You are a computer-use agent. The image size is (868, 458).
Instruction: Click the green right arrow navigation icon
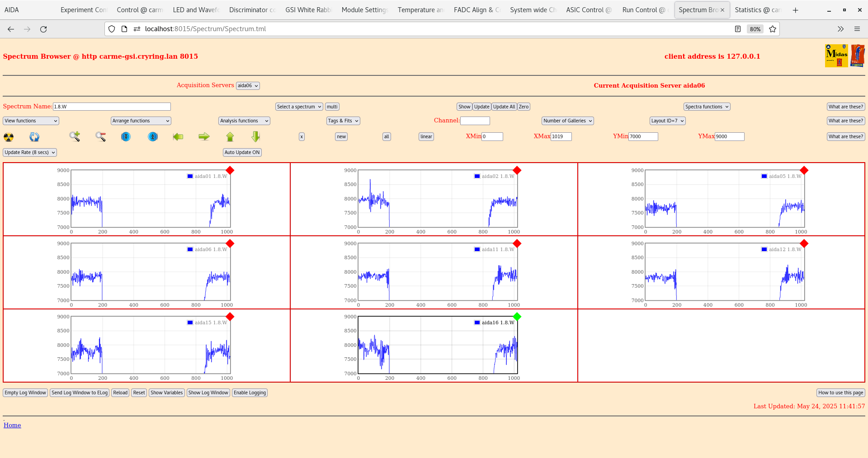pos(204,136)
